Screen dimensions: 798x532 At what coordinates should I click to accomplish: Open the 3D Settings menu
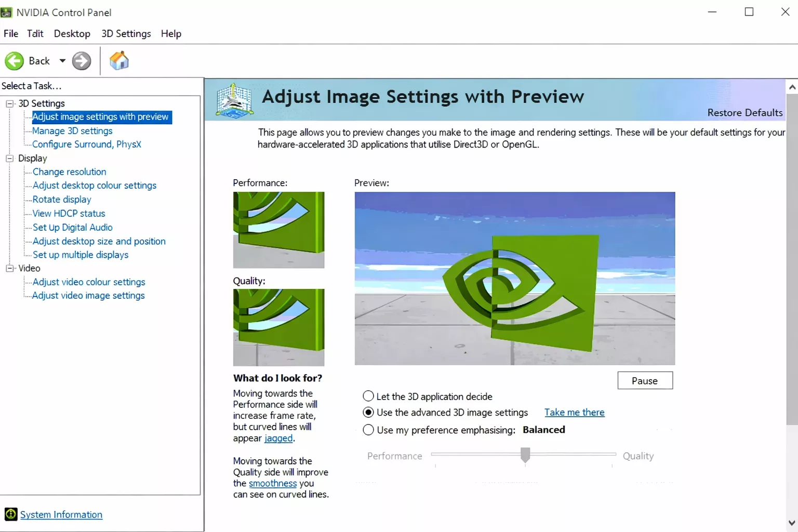[x=126, y=34]
